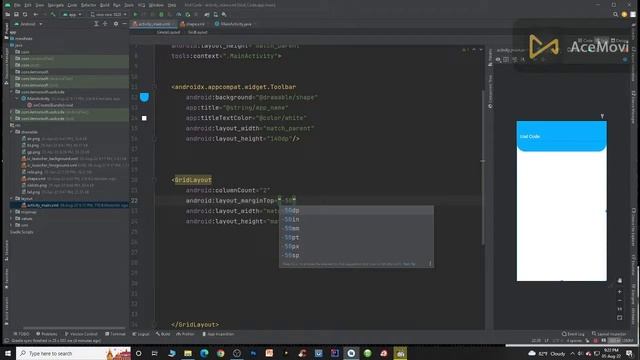Expand the values folder in project tree
The height and width of the screenshot is (360, 640).
(11, 218)
